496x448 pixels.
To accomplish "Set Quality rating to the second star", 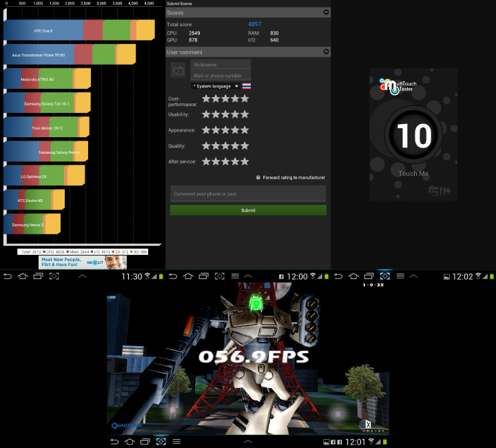I will click(216, 146).
